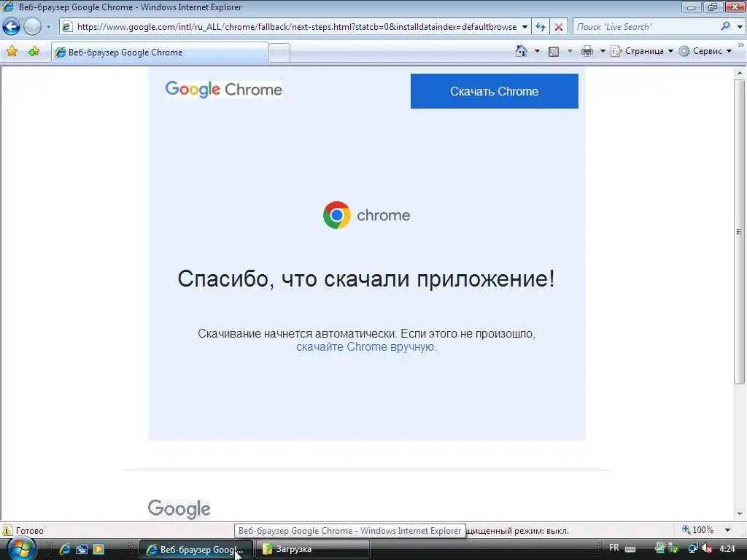Viewport: 747px width, 560px height.
Task: Click the Live Search input box
Action: tap(646, 27)
